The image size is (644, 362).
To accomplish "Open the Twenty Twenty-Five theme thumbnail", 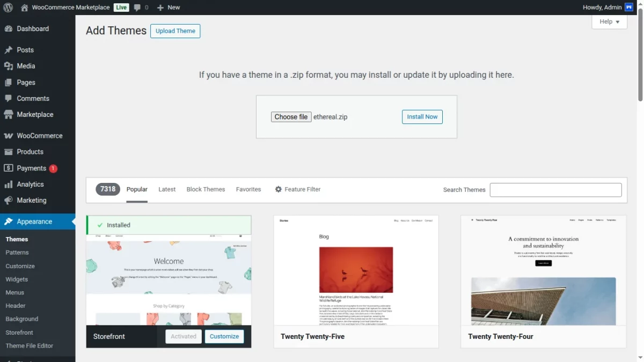I will [356, 270].
